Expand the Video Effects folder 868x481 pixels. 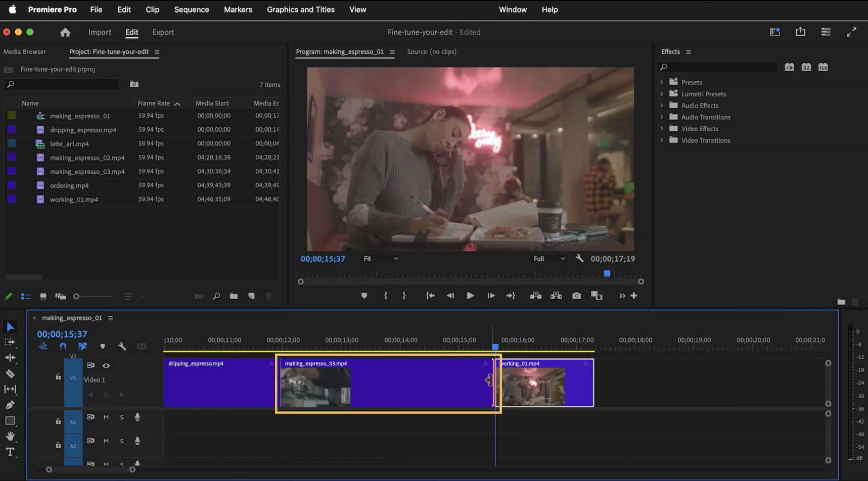(x=662, y=129)
